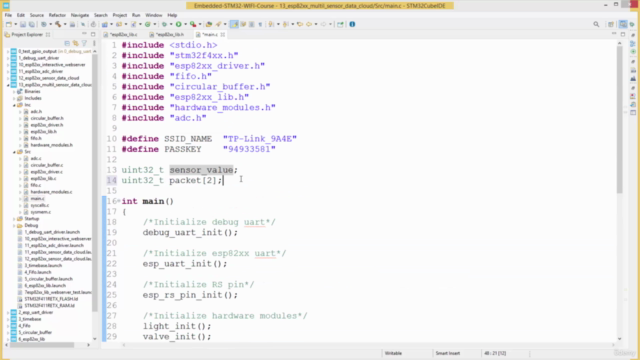Click the Search magnifier icon at top right
640x360 pixels.
[x=596, y=24]
